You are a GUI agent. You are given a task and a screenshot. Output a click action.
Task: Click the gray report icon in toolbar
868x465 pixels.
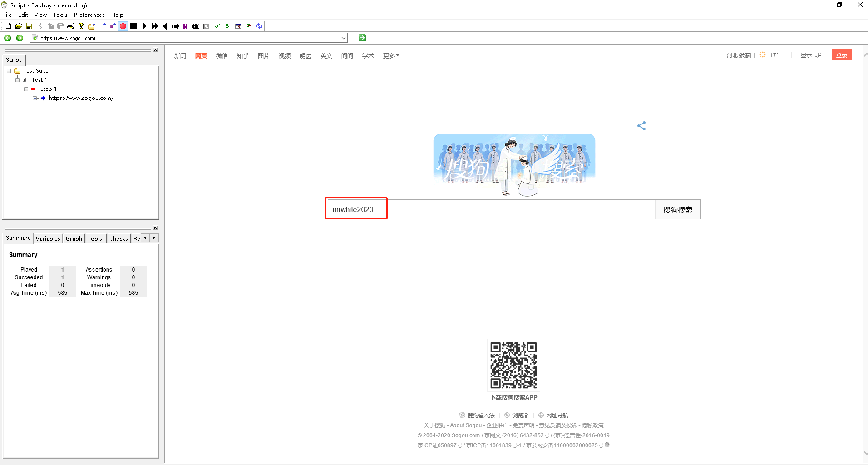[x=206, y=26]
